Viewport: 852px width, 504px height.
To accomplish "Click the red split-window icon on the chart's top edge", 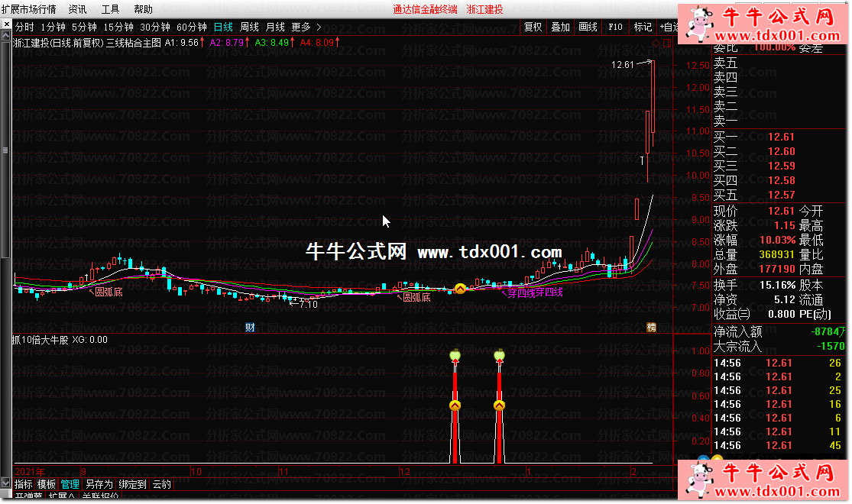I will [667, 43].
